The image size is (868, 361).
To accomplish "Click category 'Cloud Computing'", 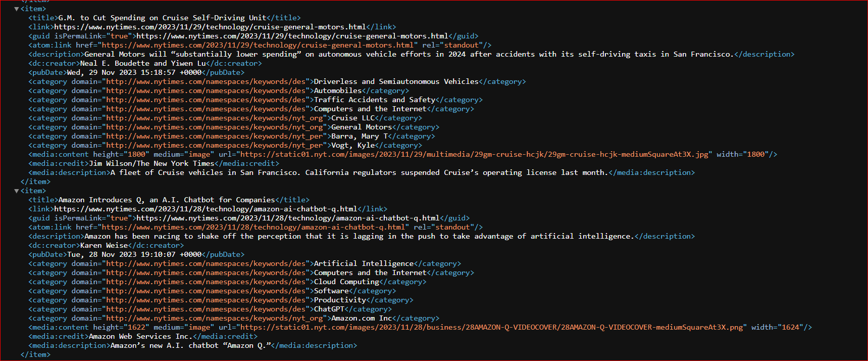I will point(346,282).
